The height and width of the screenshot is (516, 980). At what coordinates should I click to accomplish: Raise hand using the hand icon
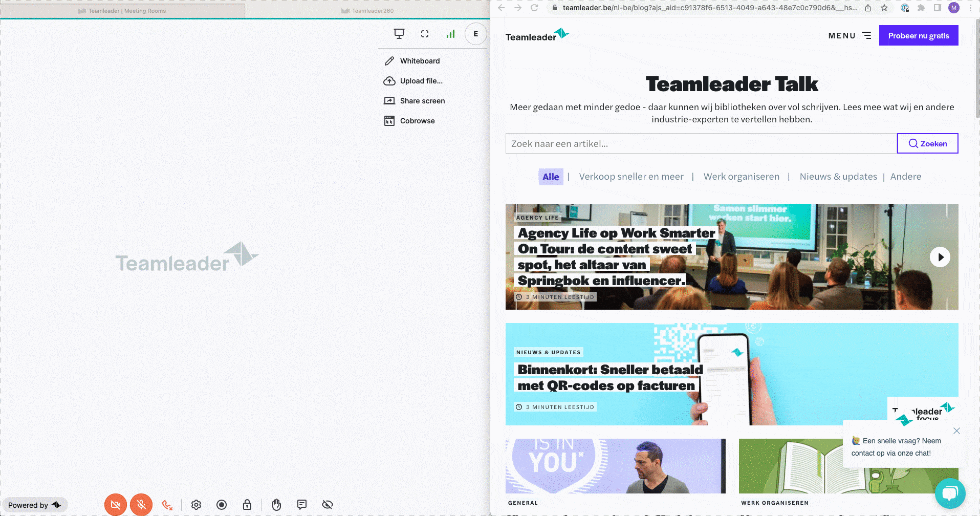[x=276, y=505]
